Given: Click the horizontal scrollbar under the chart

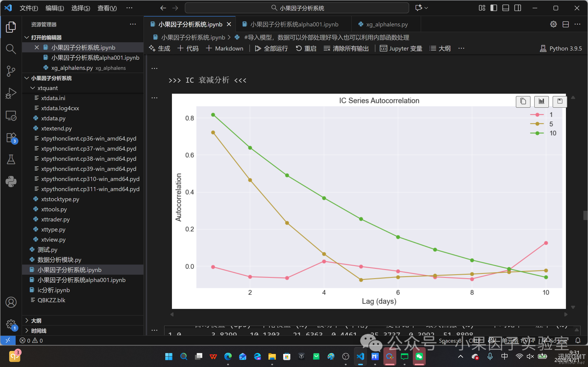Looking at the screenshot, I should click(x=369, y=314).
